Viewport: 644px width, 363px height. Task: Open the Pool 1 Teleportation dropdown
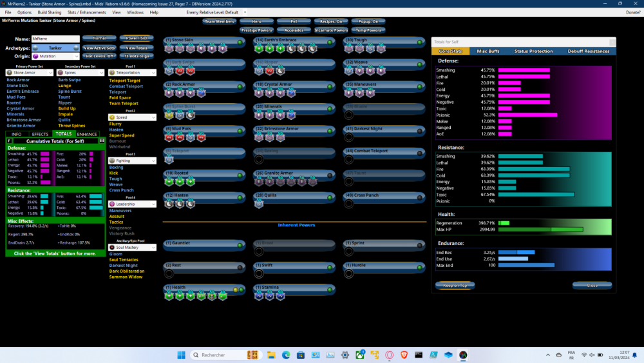[x=132, y=73]
